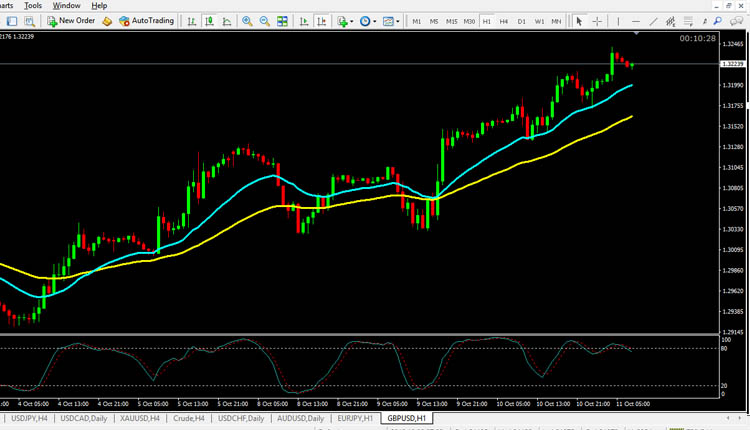The height and width of the screenshot is (430, 750).
Task: Switch to the MN monthly timeframe
Action: point(556,22)
